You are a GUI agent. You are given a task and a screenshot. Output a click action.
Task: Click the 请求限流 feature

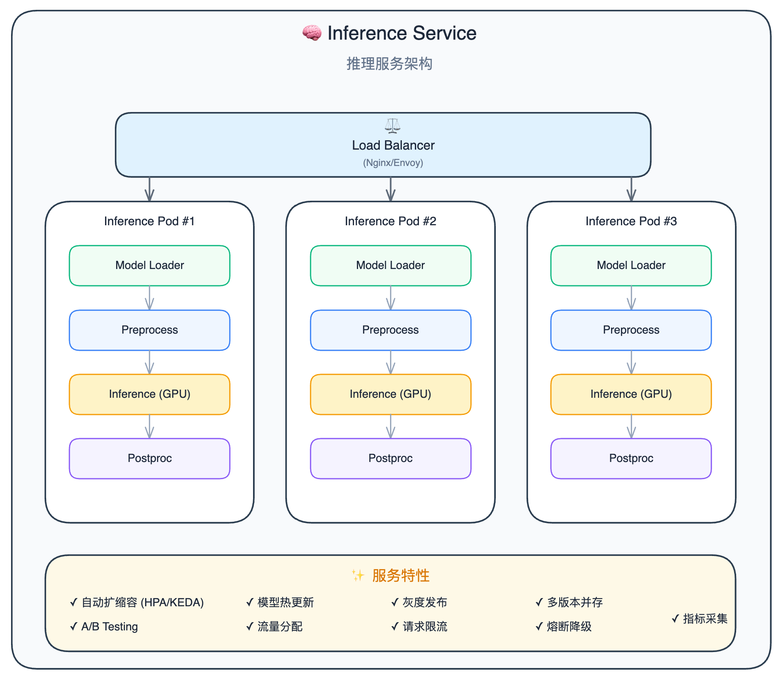pos(419,626)
